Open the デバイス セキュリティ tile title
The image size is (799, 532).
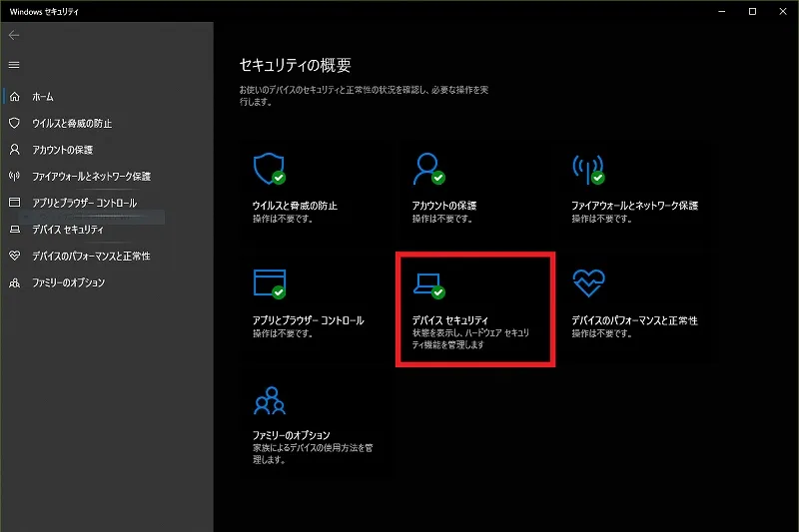(450, 320)
